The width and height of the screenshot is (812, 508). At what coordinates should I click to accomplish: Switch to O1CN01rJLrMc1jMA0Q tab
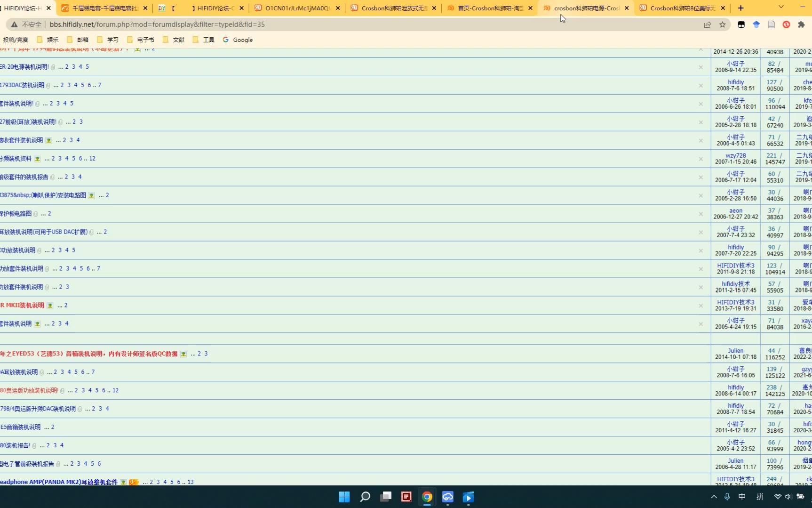(x=297, y=8)
